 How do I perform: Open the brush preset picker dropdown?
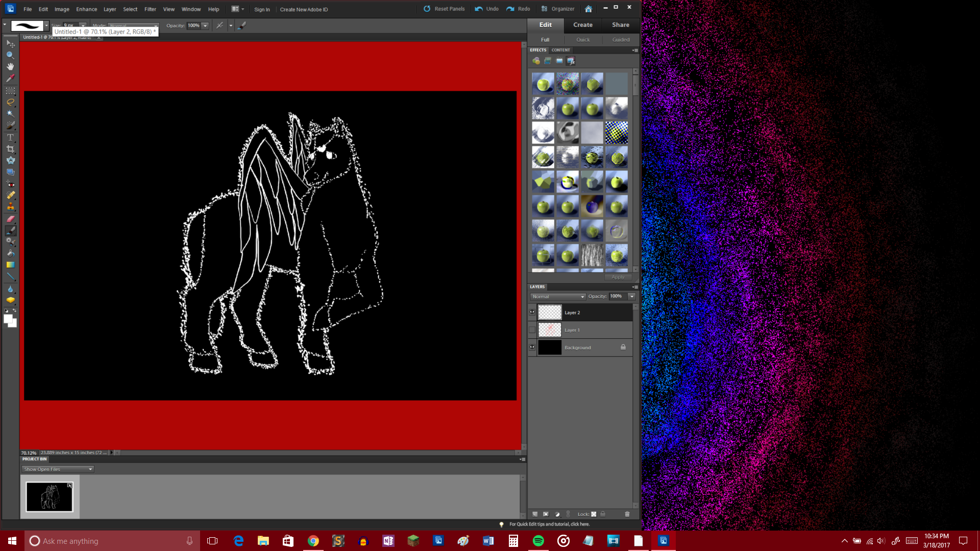(x=46, y=26)
